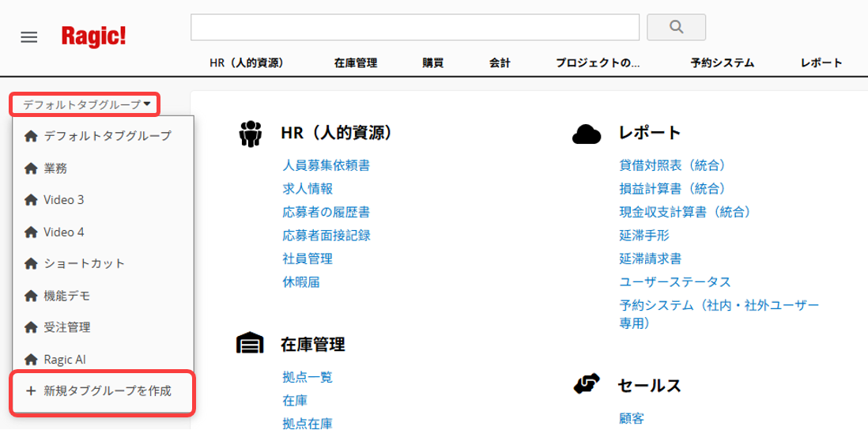Screen dimensions: 868x434
Task: Open 貸借対照表（統合） link
Action: tap(673, 165)
